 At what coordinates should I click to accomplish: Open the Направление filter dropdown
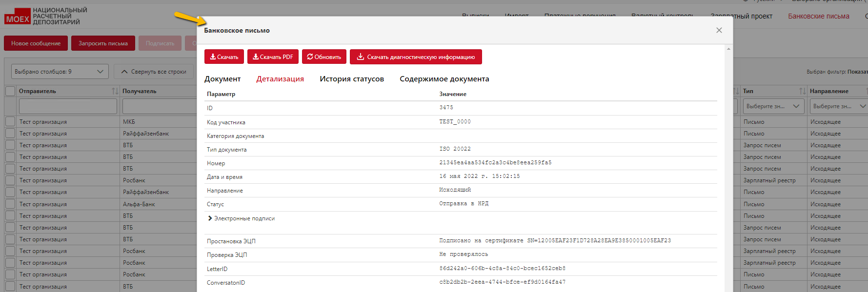839,106
